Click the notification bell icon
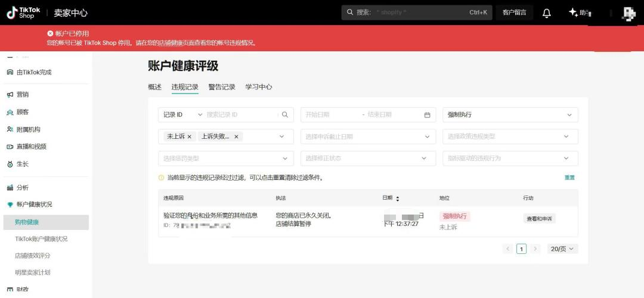 click(x=546, y=13)
